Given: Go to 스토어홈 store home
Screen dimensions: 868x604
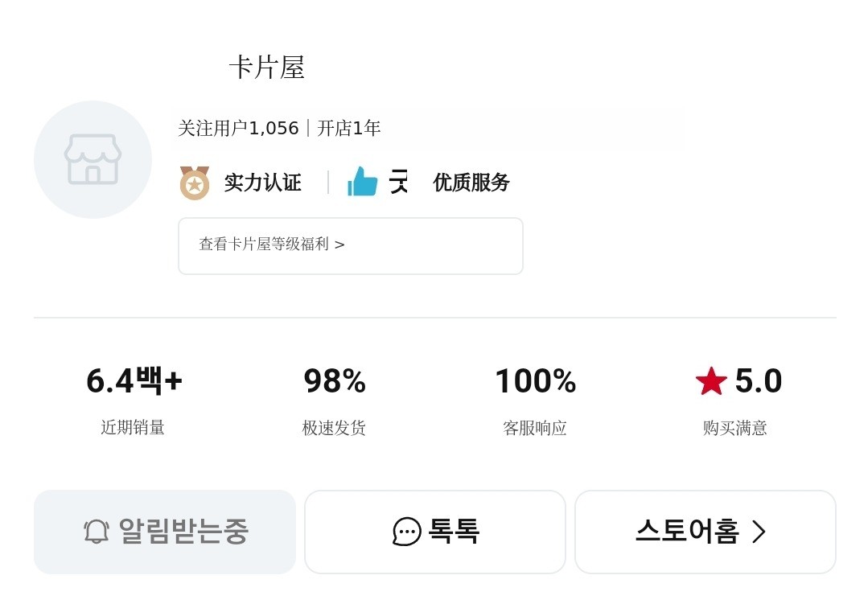Looking at the screenshot, I should [689, 532].
